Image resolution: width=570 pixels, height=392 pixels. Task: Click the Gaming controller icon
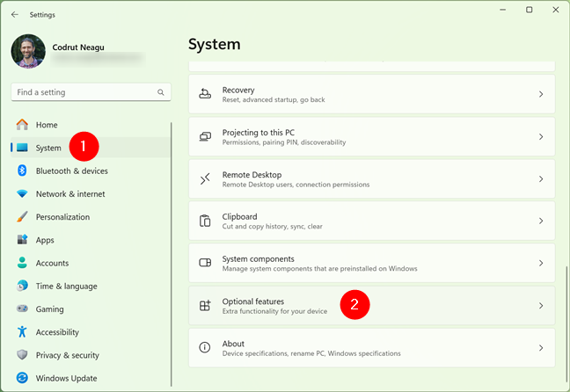tap(22, 309)
